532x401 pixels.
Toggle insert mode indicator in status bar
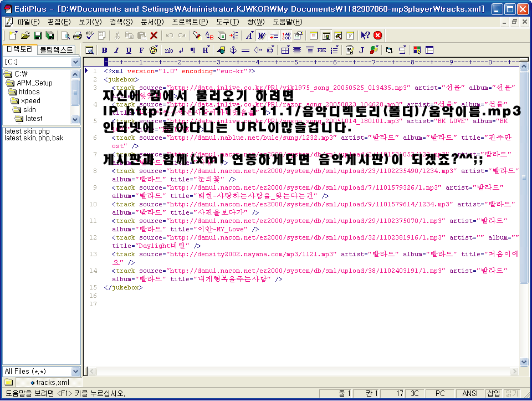pyautogui.click(x=493, y=393)
